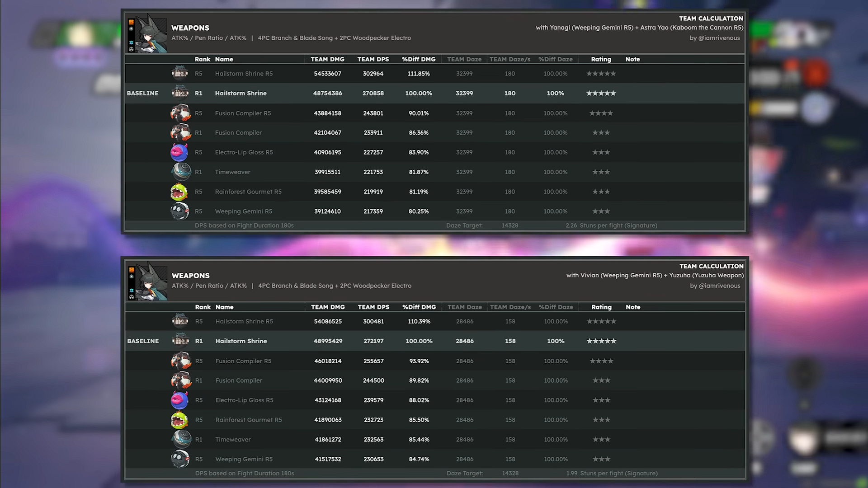The height and width of the screenshot is (488, 868).
Task: Click TEAM DPS column header in top table
Action: pos(373,59)
